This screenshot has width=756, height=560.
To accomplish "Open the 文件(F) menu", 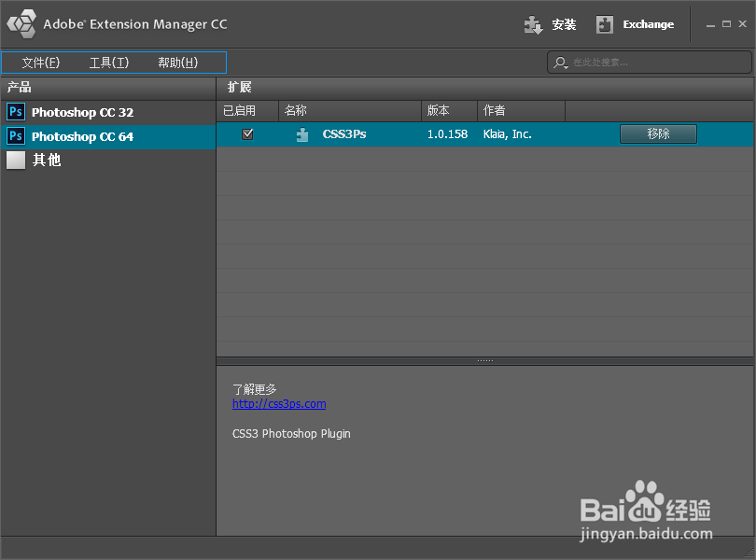I will (40, 63).
